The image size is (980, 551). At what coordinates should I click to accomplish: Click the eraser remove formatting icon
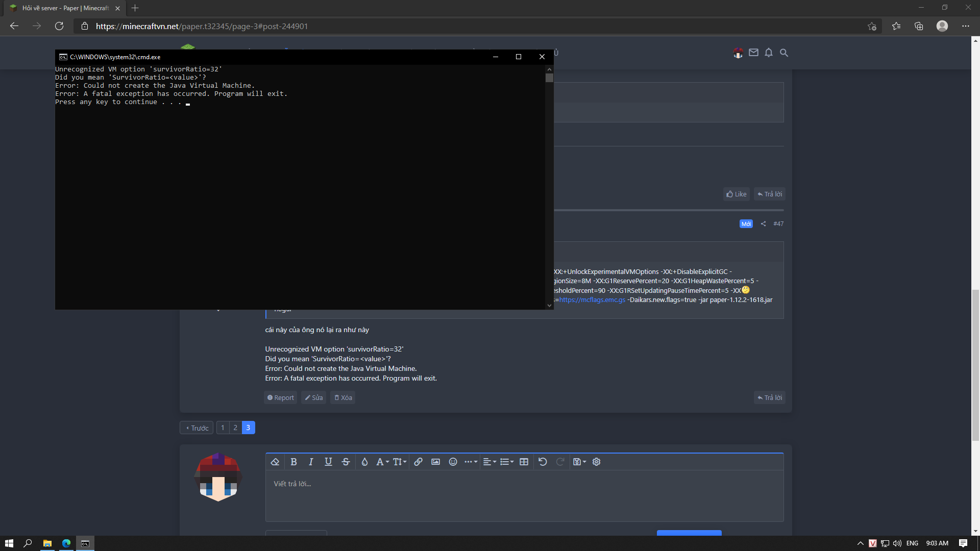point(275,462)
